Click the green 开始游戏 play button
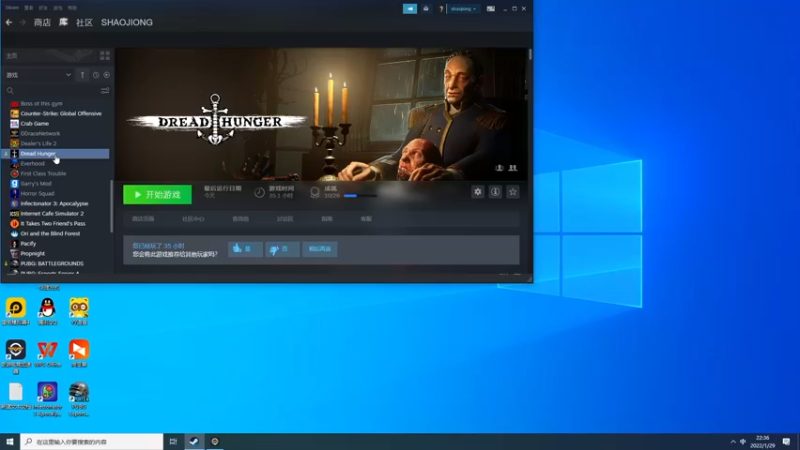The image size is (800, 450). (157, 194)
